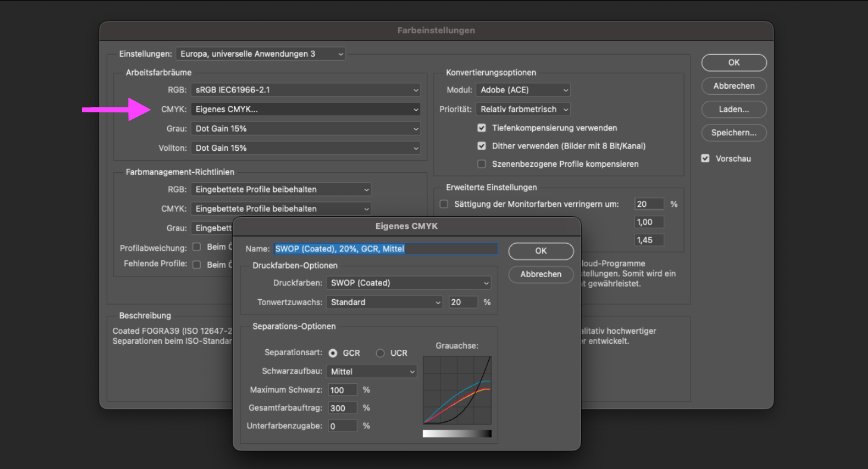This screenshot has width=868, height=469.
Task: Confirm Eigenes CMYK dialog with OK
Action: point(541,251)
